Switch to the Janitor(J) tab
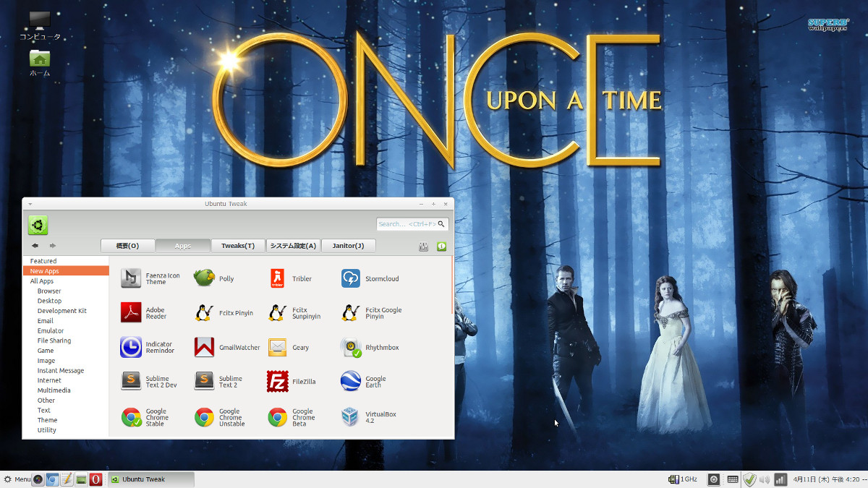This screenshot has height=488, width=868. click(348, 246)
